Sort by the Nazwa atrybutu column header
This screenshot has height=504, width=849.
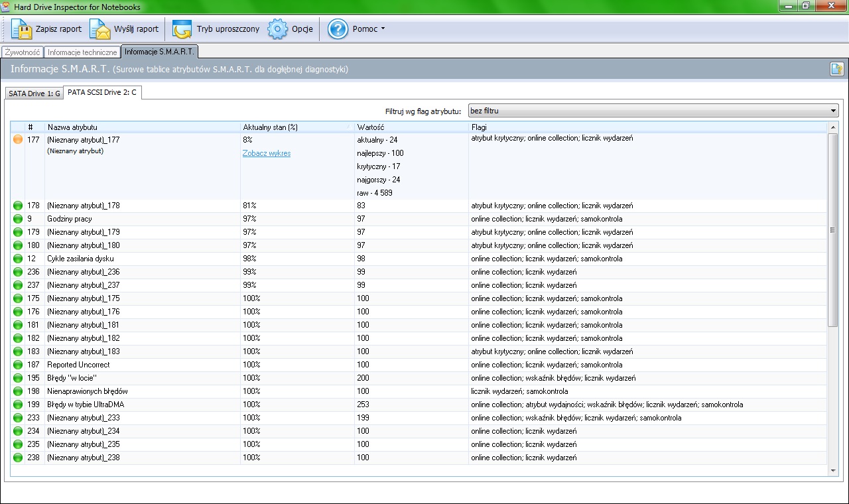(143, 127)
